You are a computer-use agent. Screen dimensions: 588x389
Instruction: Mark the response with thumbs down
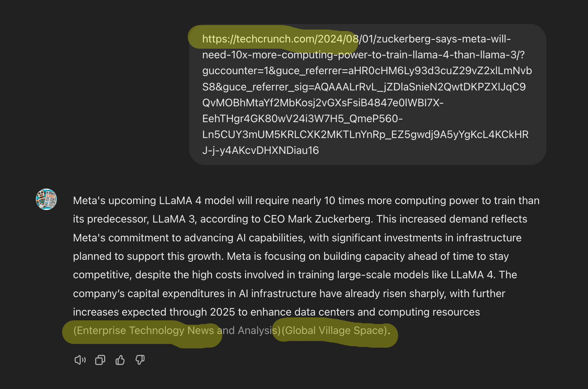click(140, 360)
